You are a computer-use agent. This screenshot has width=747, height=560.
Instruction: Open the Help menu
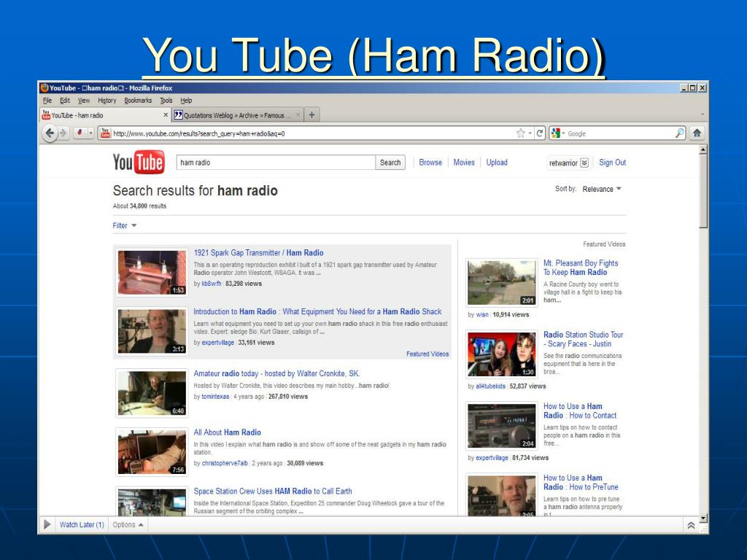coord(186,101)
